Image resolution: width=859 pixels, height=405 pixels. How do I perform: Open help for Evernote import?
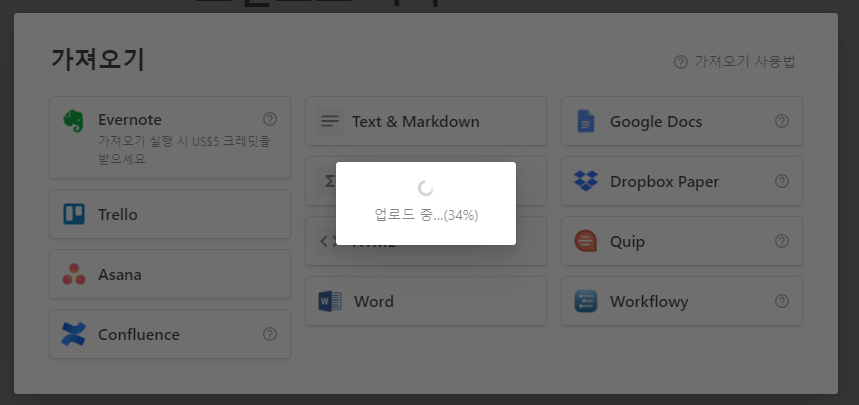tap(270, 119)
